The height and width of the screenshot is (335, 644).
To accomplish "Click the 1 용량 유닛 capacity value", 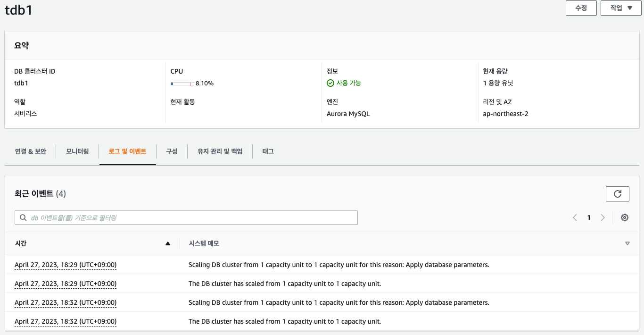I will point(498,83).
